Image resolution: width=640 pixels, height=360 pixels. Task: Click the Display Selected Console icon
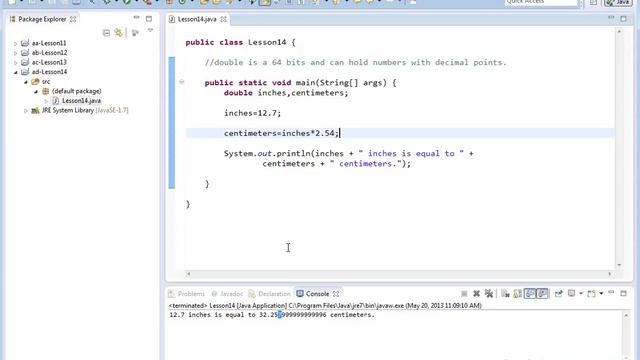571,293
